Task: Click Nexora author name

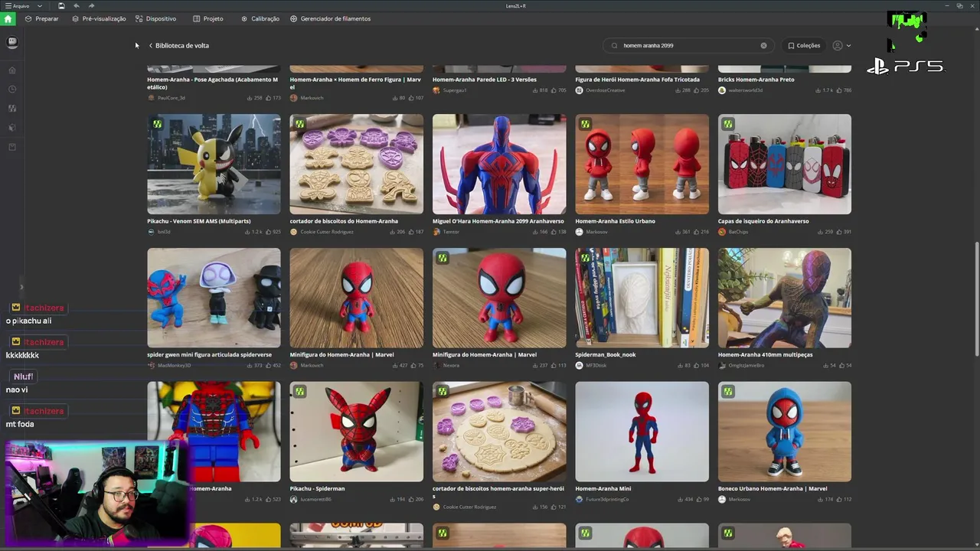Action: 451,365
